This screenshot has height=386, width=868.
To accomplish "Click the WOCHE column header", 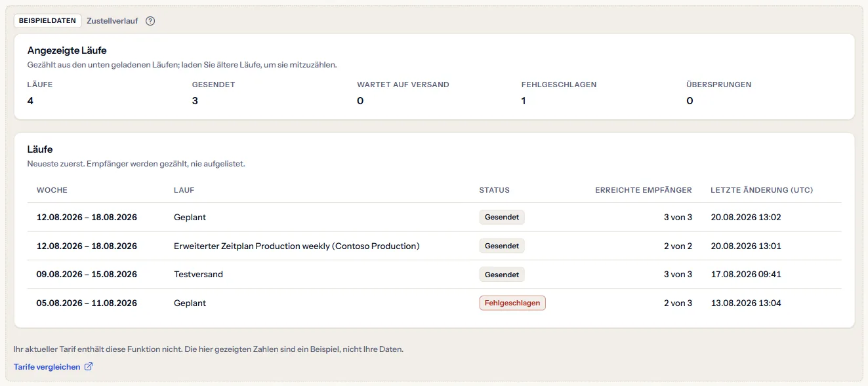I will click(x=52, y=190).
